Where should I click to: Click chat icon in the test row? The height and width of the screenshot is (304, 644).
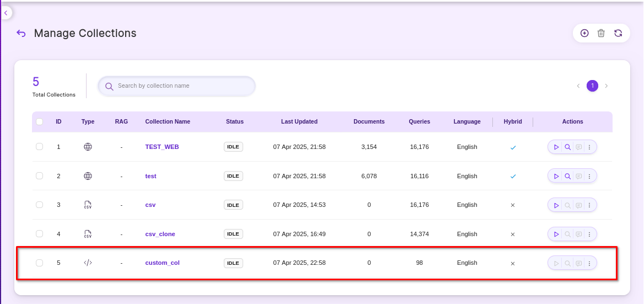pos(579,176)
